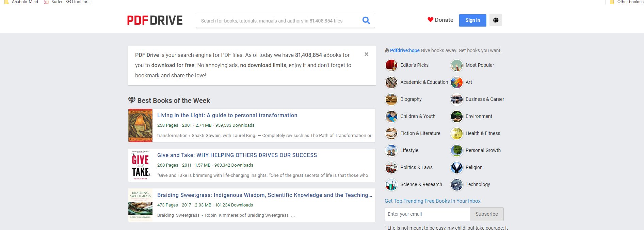
Task: Open the Pdfdrive:hope link
Action: (405, 50)
